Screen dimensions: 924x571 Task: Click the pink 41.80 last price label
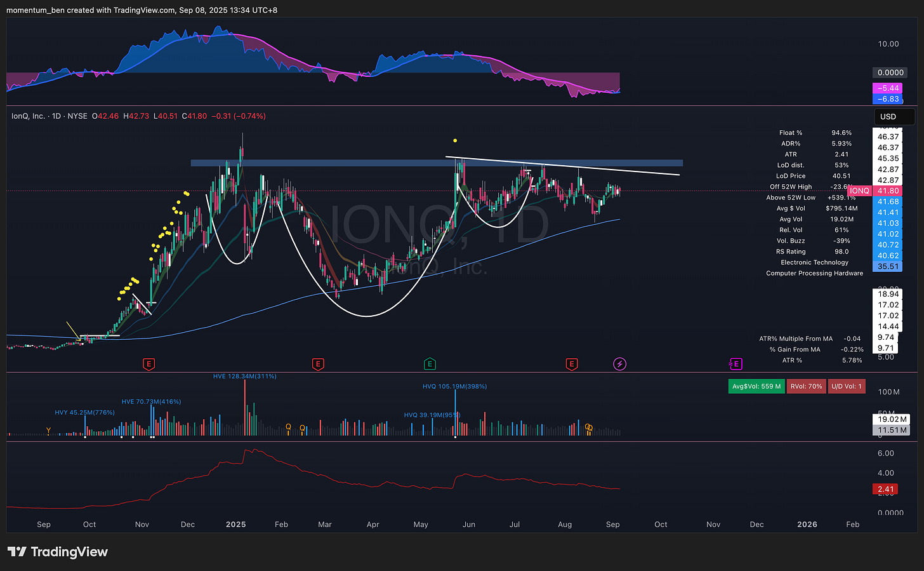pos(888,191)
